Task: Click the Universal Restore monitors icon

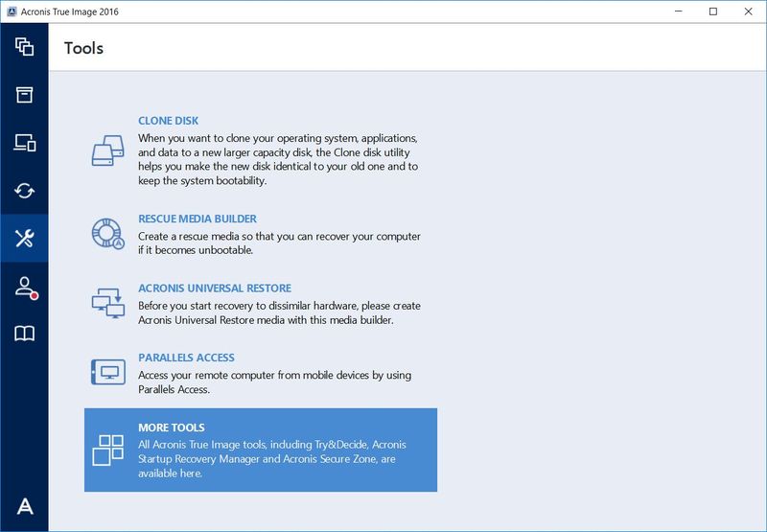Action: [107, 301]
